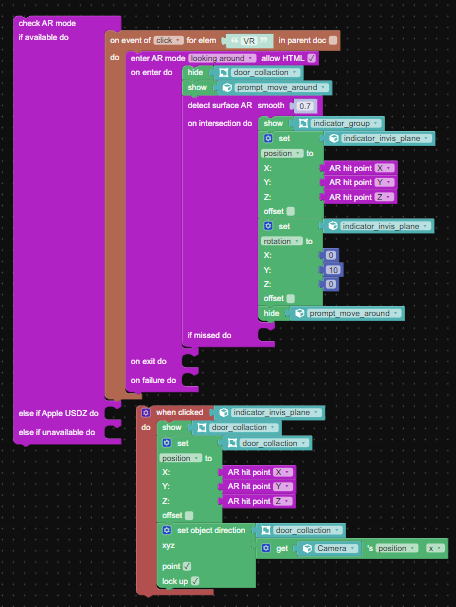Click cube icon next to Camera

click(307, 549)
